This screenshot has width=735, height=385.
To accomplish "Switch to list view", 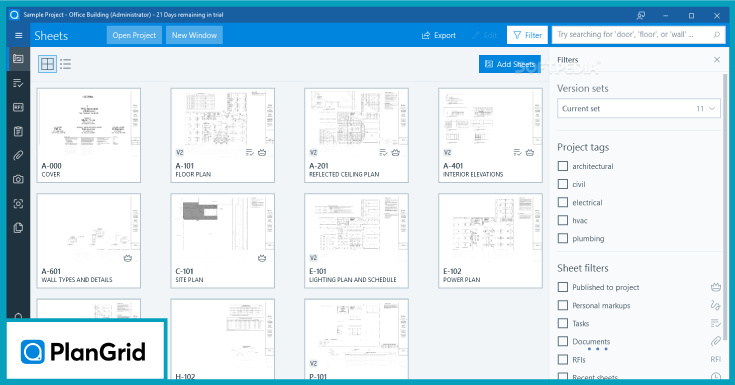I will pyautogui.click(x=66, y=64).
